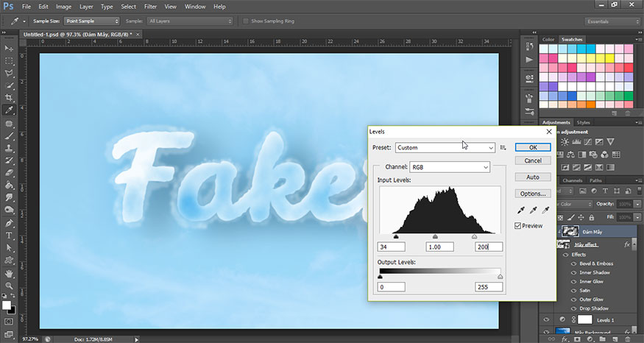Select the History Brush tool
Viewport: 644px width, 343px height.
(x=9, y=160)
